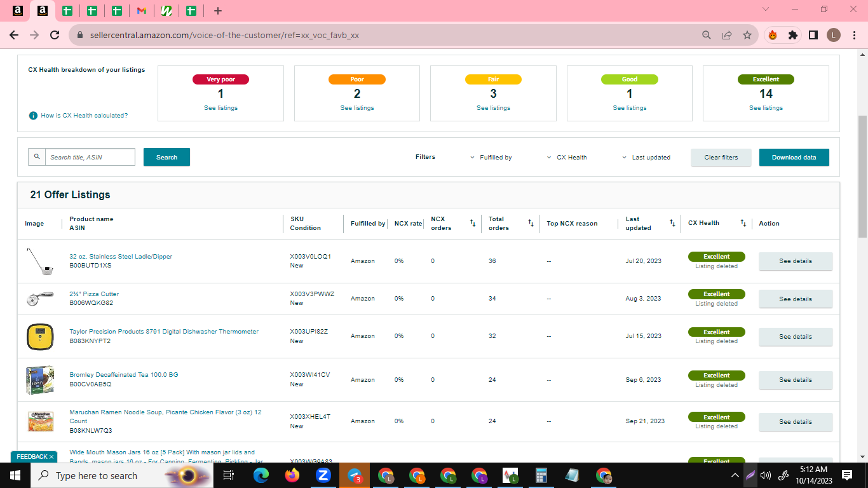See listings rated Fair
This screenshot has width=868, height=488.
[x=494, y=108]
